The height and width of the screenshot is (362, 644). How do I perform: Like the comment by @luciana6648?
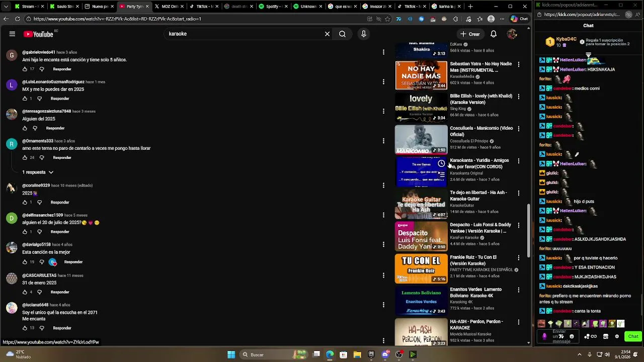(x=25, y=328)
